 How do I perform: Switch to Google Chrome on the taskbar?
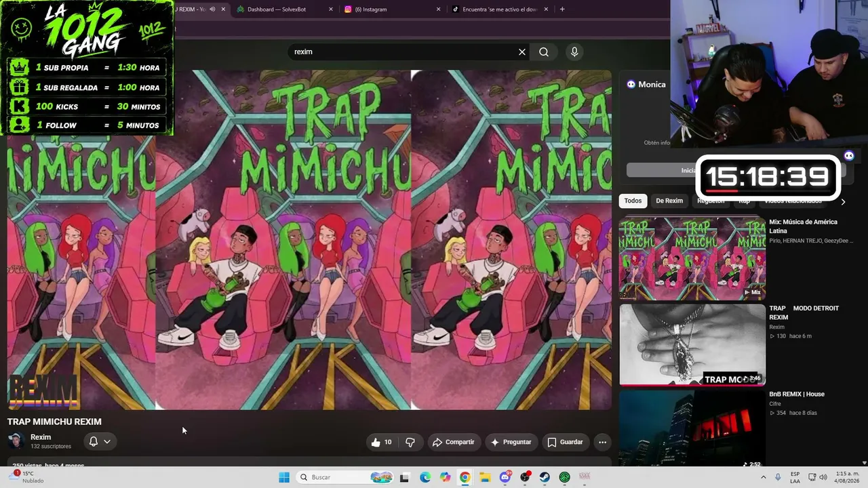465,477
